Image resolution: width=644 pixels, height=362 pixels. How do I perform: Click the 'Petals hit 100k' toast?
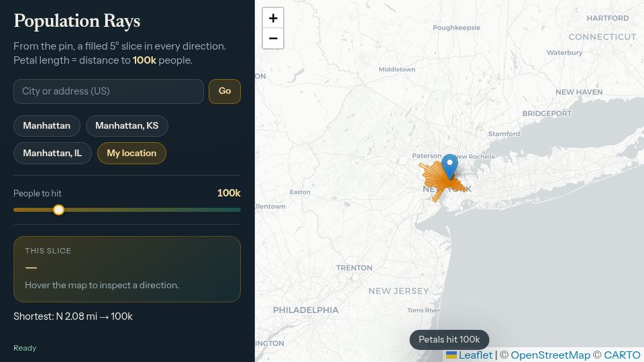[449, 339]
